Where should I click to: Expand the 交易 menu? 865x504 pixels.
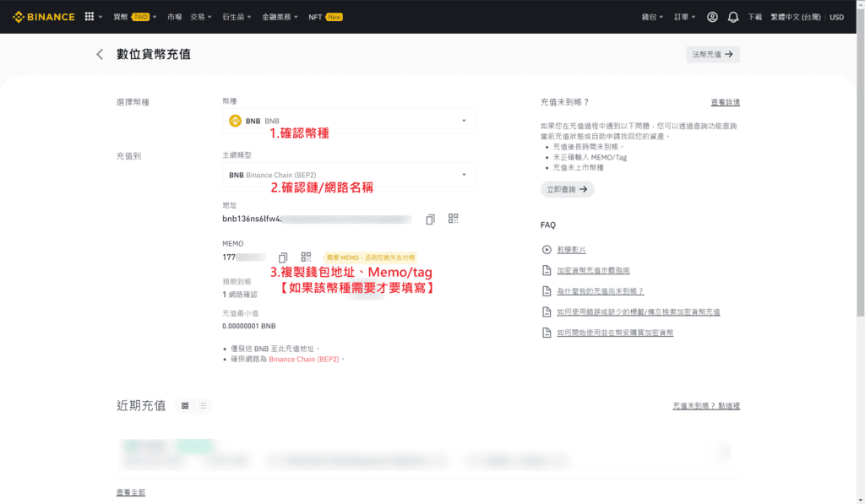[201, 17]
